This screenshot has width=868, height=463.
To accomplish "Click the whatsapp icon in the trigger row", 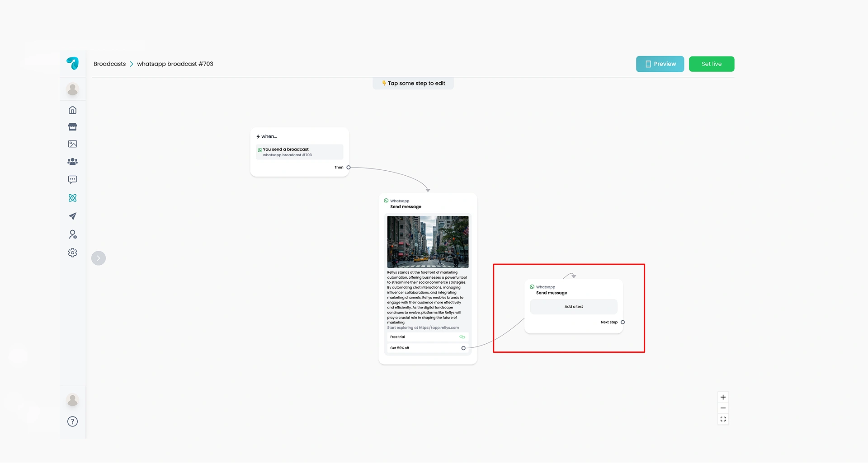I will 260,150.
